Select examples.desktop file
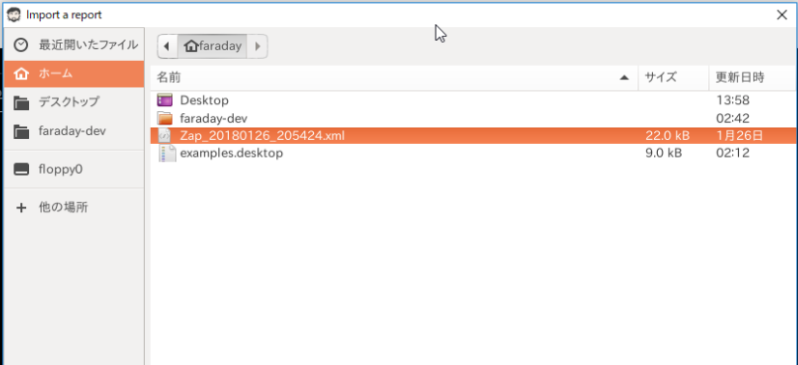Viewport: 798px width, 365px height. pos(474,153)
